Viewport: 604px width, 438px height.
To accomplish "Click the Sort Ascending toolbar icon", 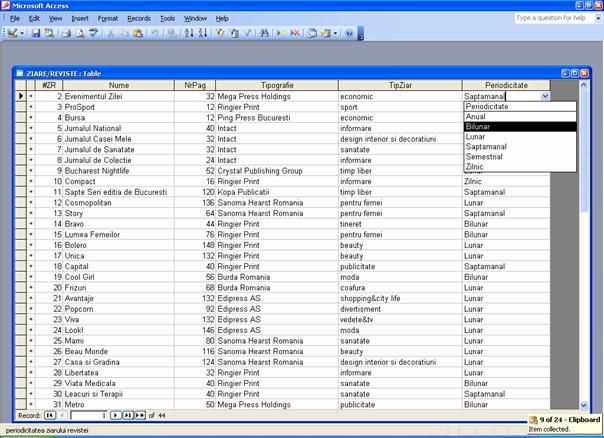I will [187, 33].
